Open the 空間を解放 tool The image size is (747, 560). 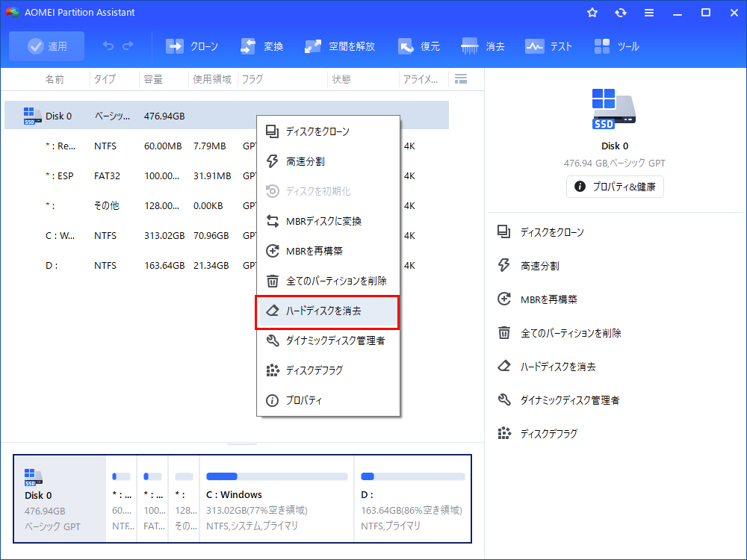341,46
